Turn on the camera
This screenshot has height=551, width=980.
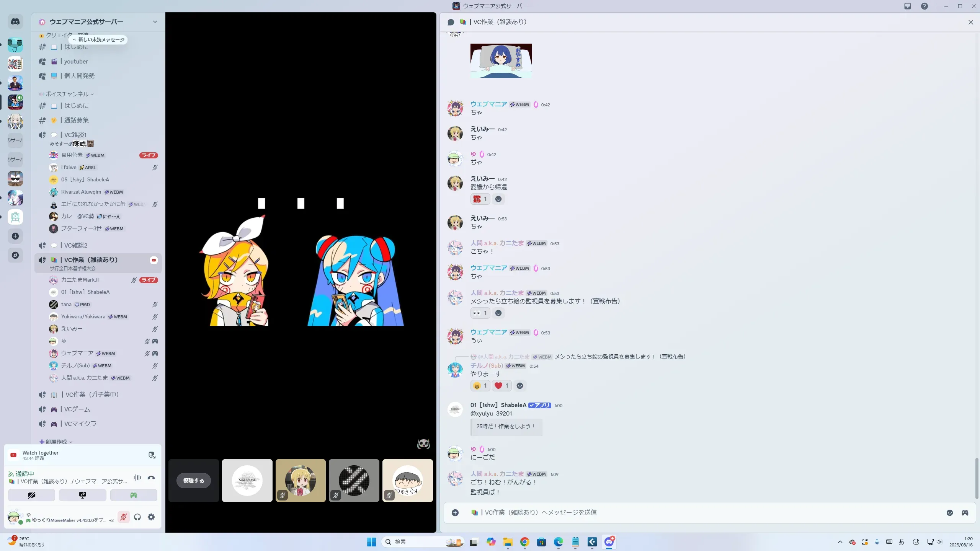point(31,495)
